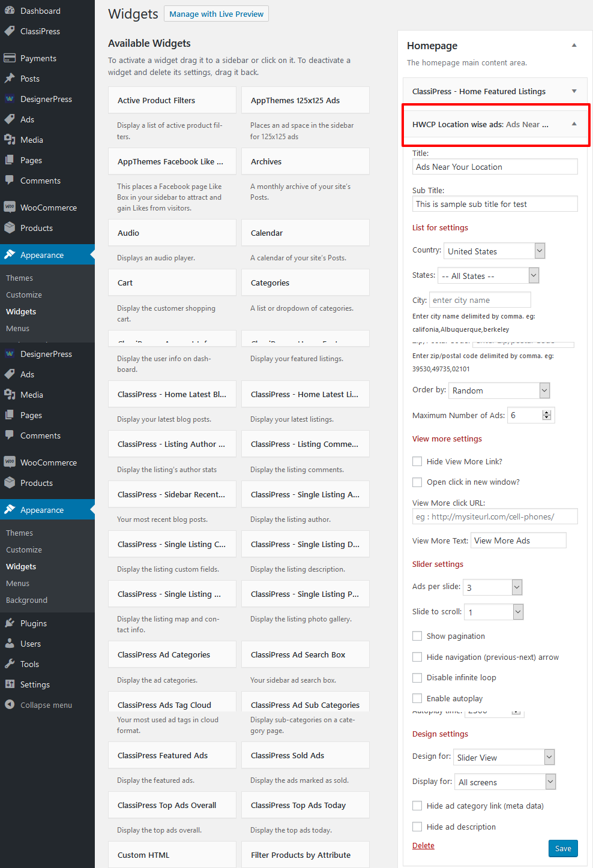Open the Payments card icon

pyautogui.click(x=10, y=58)
